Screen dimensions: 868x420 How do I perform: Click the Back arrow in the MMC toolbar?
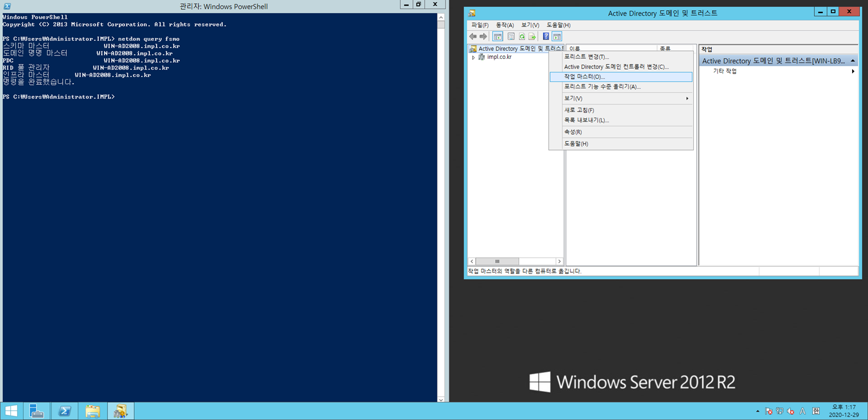(x=472, y=37)
